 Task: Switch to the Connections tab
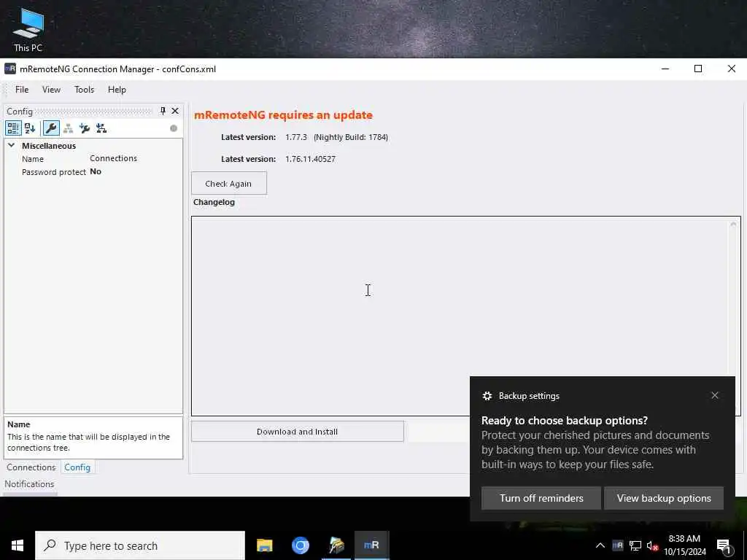point(31,467)
